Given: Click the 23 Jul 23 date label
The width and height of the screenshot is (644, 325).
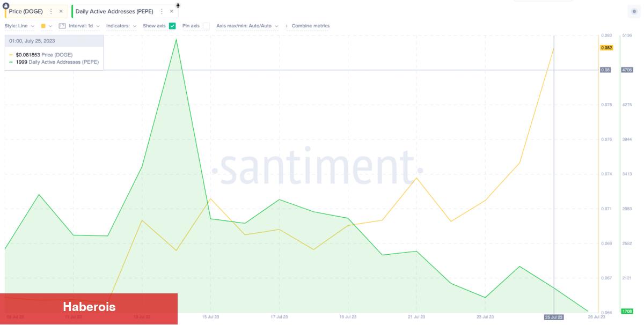Looking at the screenshot, I should tap(485, 317).
